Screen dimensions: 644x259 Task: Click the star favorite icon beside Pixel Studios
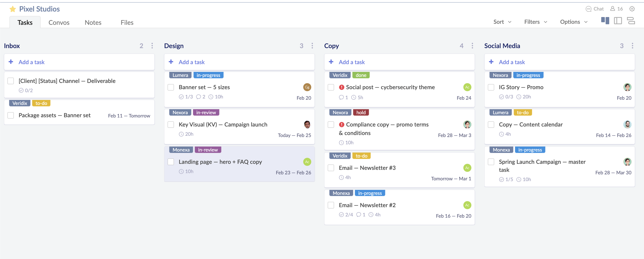point(13,9)
